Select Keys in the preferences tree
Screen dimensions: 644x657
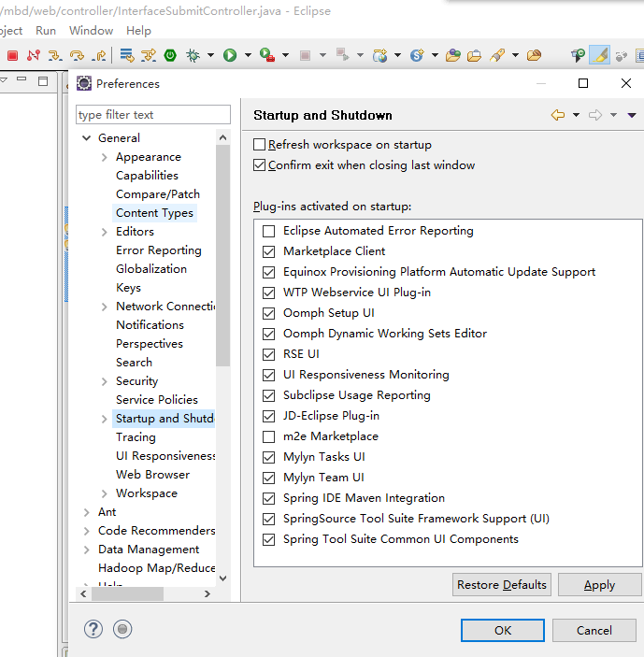click(x=128, y=288)
